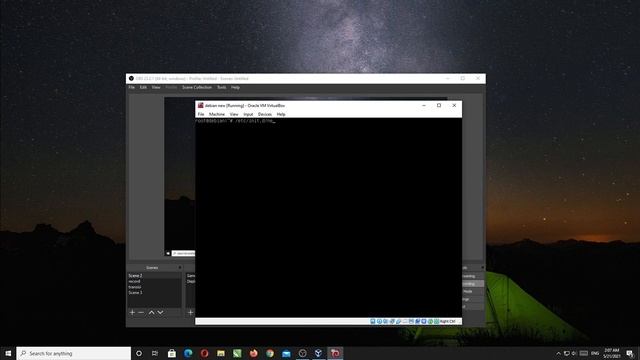Select Scene 1 in OBS scenes list
Viewport: 640px width, 360px height.
pos(154,293)
